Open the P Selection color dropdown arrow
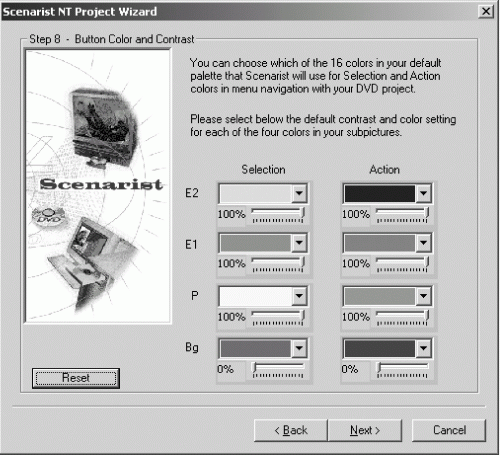 point(299,296)
